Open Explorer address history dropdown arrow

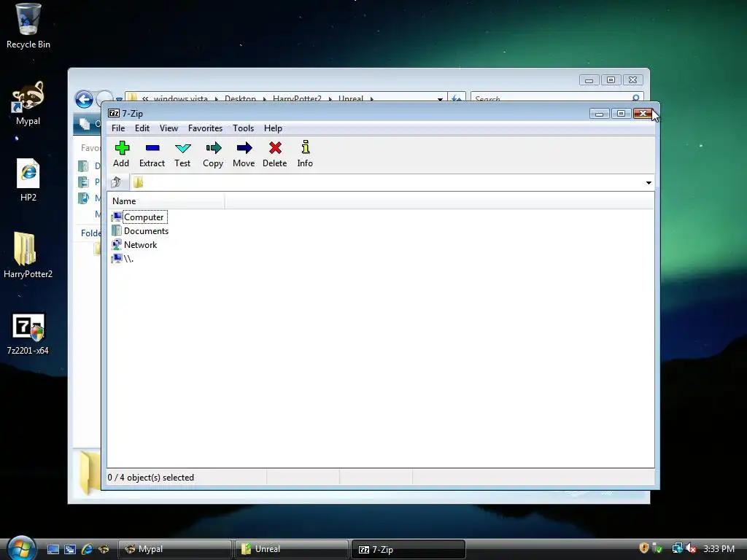click(x=440, y=98)
